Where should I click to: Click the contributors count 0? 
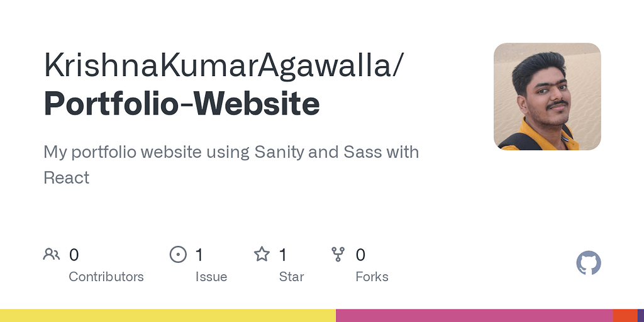point(74,255)
